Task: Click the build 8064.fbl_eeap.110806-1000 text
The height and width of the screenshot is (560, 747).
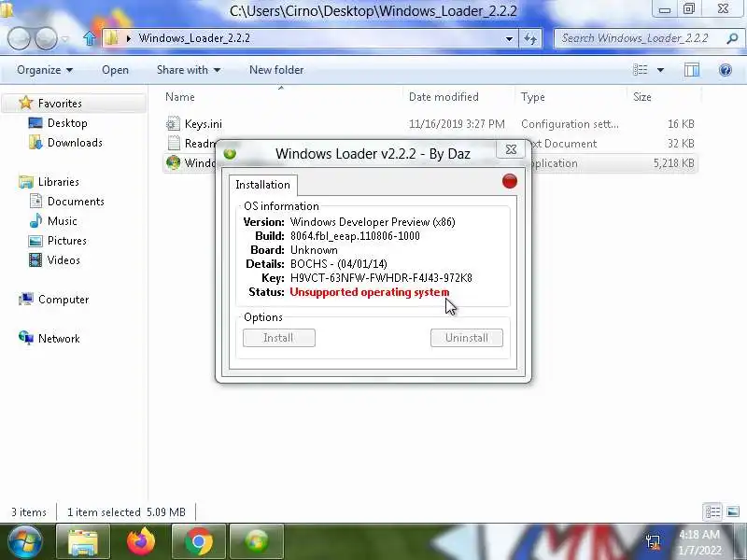Action: 355,236
